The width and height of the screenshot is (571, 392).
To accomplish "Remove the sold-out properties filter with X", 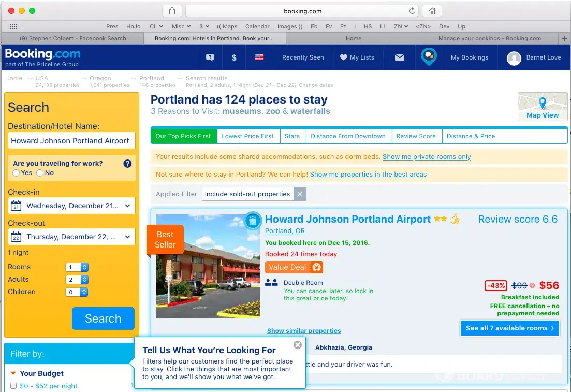I will pyautogui.click(x=300, y=194).
